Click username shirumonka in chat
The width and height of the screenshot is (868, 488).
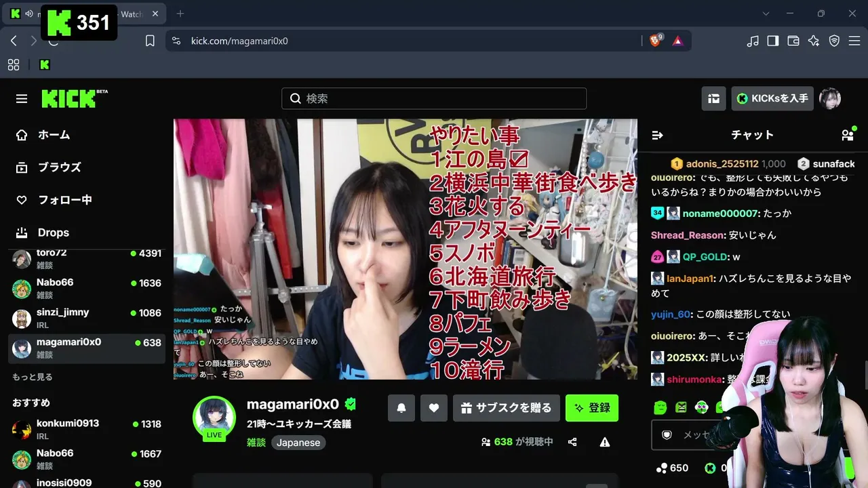694,379
